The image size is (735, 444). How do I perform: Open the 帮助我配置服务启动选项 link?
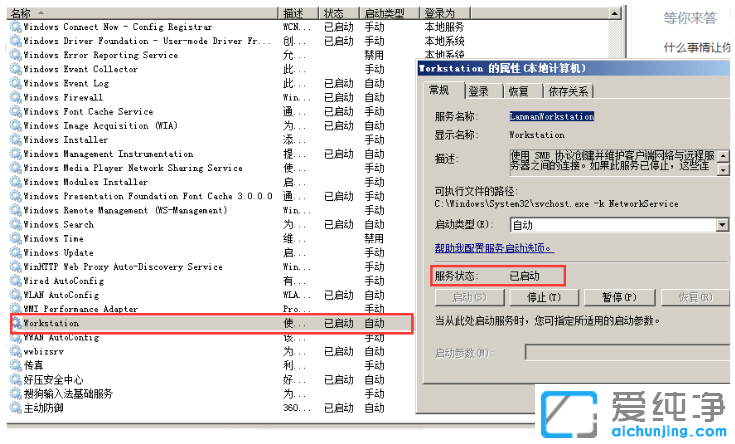click(x=493, y=247)
